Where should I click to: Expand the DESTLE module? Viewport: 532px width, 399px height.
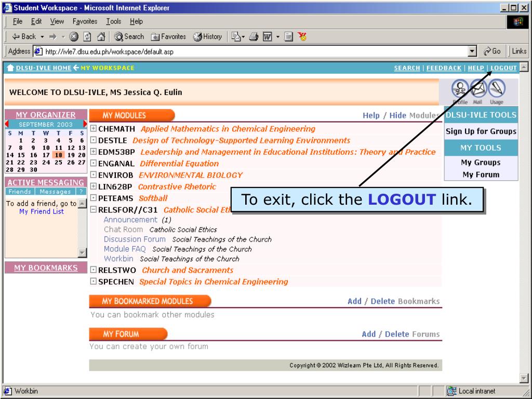click(94, 140)
